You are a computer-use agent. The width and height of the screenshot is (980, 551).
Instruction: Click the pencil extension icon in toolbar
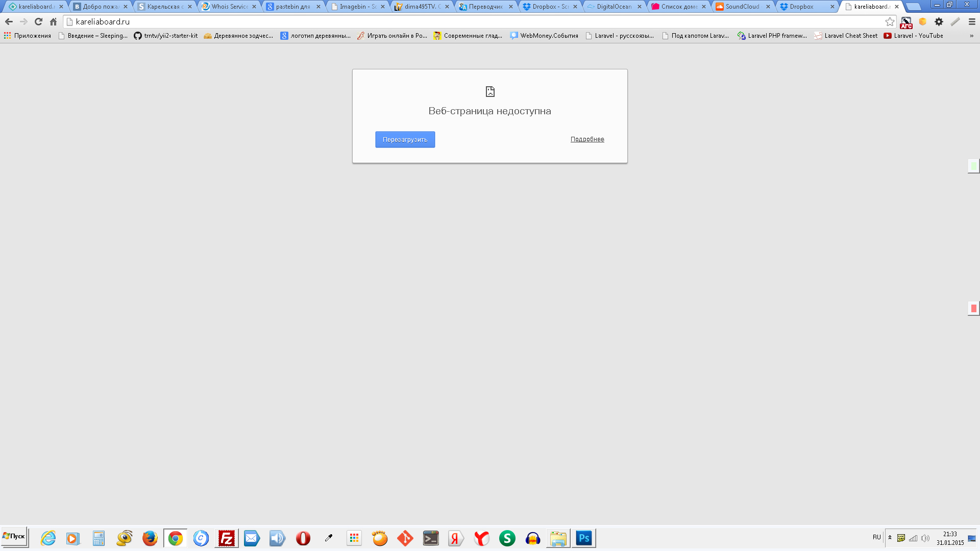coord(955,22)
